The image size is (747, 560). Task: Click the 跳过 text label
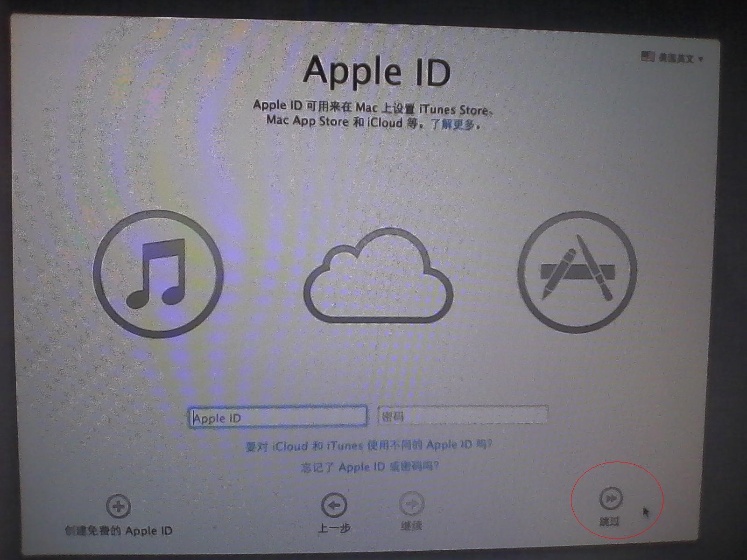pos(610,521)
